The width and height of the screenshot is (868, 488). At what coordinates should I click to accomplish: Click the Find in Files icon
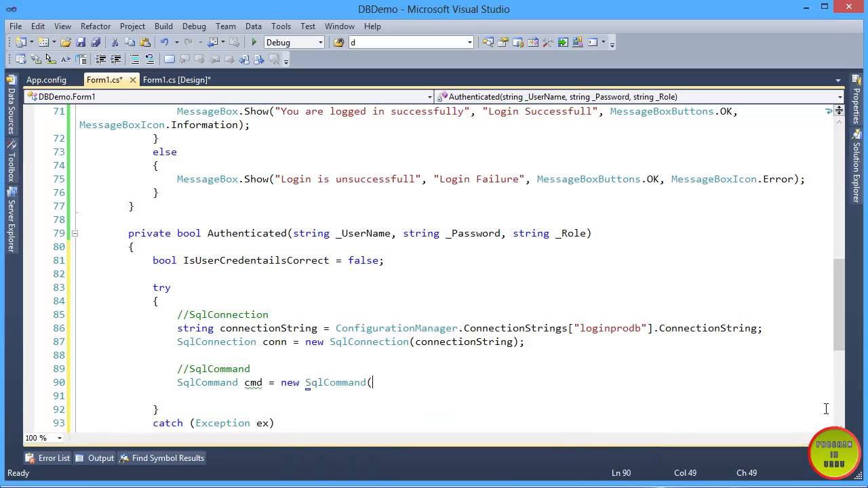(x=338, y=42)
